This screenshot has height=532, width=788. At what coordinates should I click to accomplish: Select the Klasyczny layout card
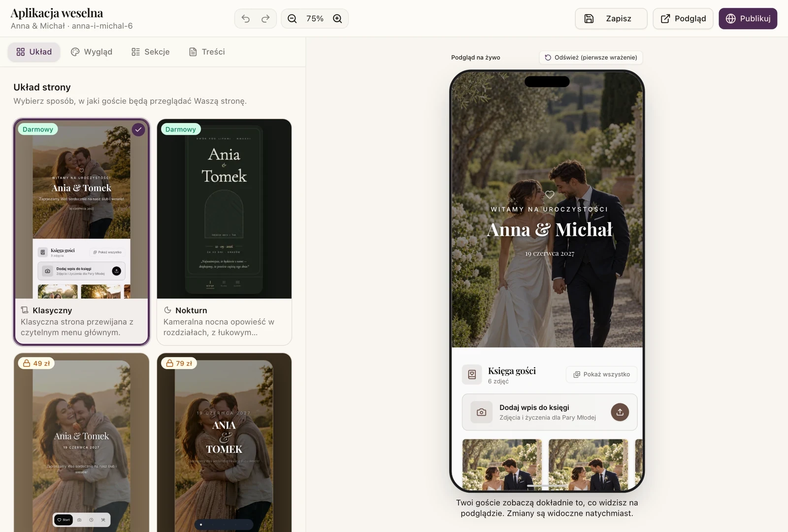pyautogui.click(x=81, y=232)
